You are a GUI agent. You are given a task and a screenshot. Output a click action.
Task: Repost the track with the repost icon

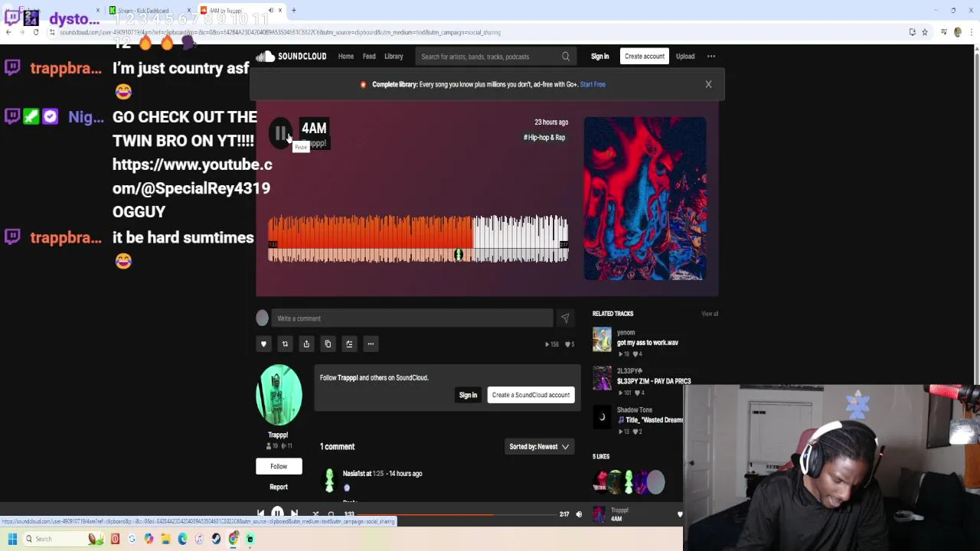(x=285, y=344)
